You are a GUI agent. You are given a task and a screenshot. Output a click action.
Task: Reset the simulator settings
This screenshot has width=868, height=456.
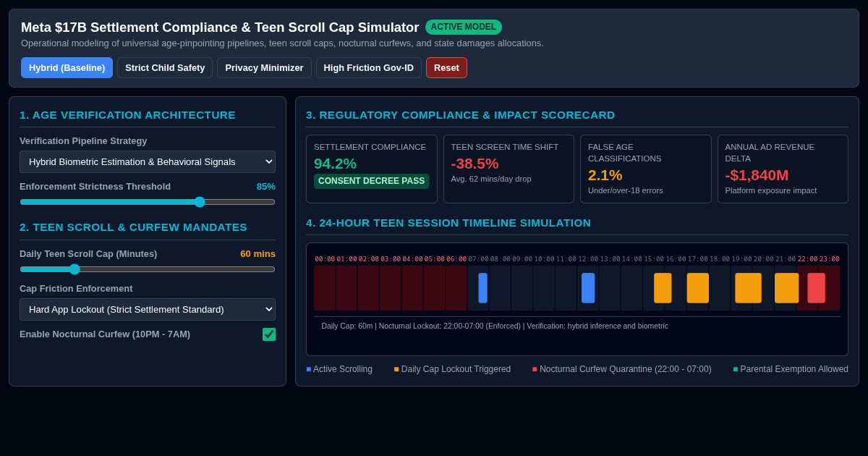click(x=446, y=67)
